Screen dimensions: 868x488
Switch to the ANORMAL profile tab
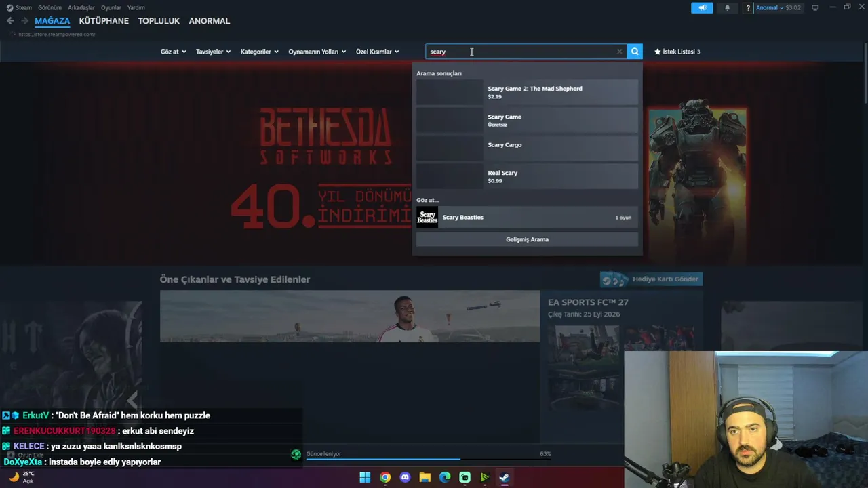[x=210, y=21]
